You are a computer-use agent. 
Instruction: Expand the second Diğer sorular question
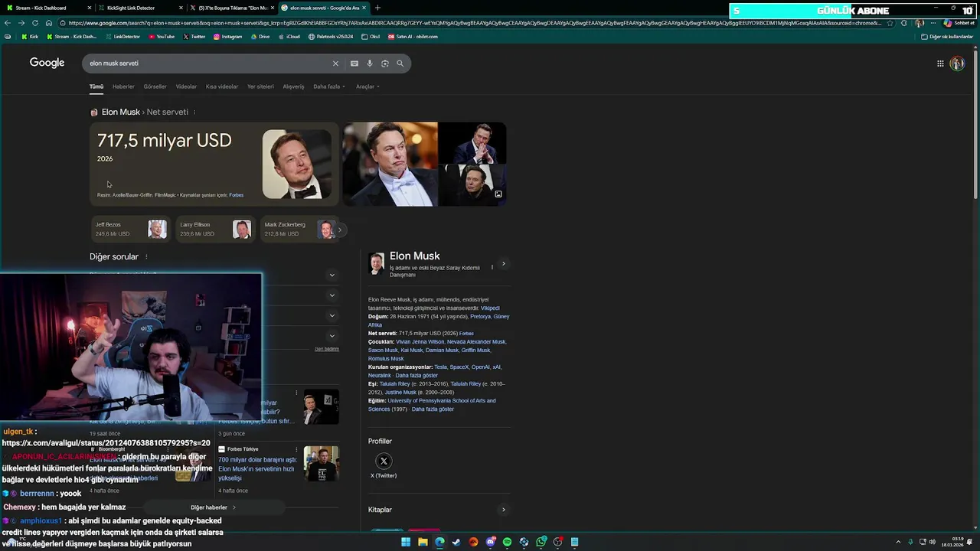point(332,295)
